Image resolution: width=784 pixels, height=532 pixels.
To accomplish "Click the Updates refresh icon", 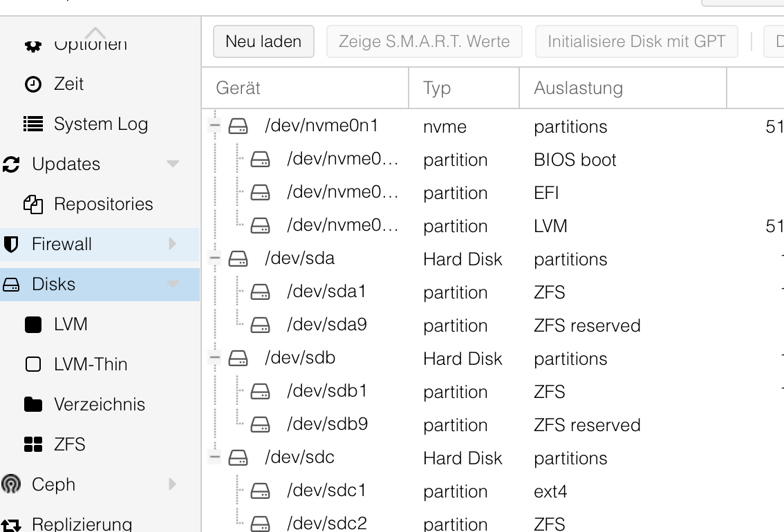I will click(x=11, y=164).
